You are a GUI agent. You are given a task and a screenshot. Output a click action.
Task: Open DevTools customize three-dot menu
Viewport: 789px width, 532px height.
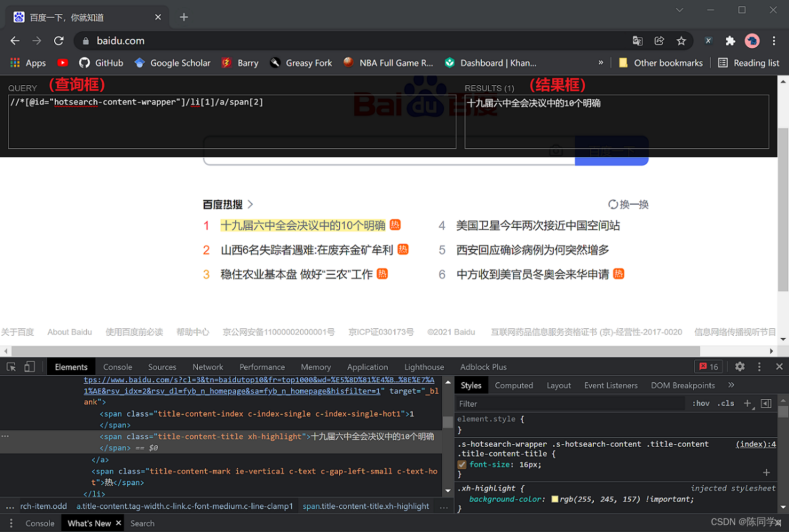pyautogui.click(x=759, y=367)
